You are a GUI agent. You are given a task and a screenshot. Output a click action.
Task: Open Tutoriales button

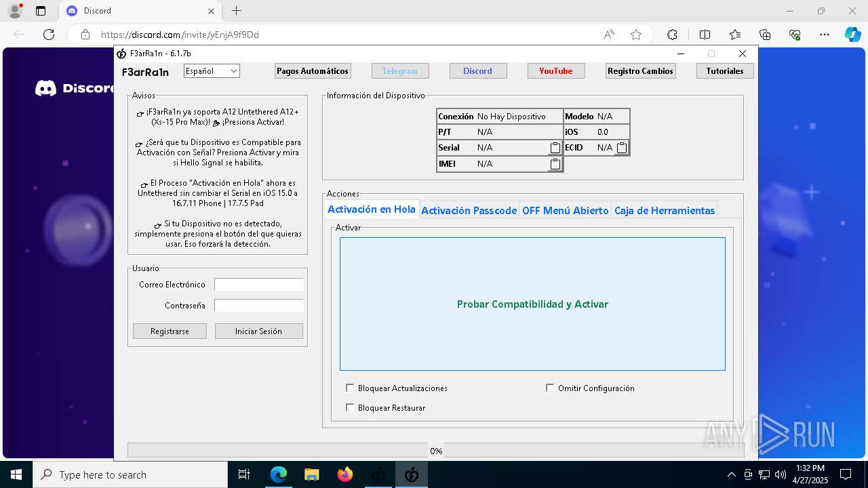(x=725, y=70)
